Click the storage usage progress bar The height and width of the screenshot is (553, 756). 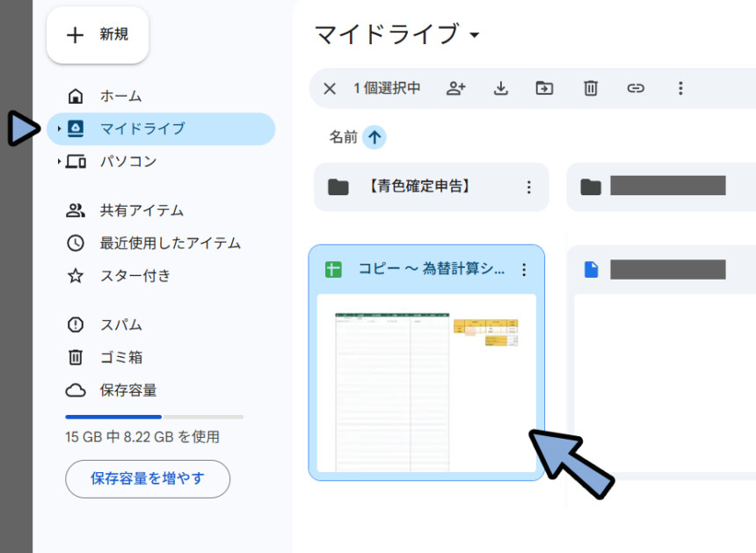[x=154, y=417]
